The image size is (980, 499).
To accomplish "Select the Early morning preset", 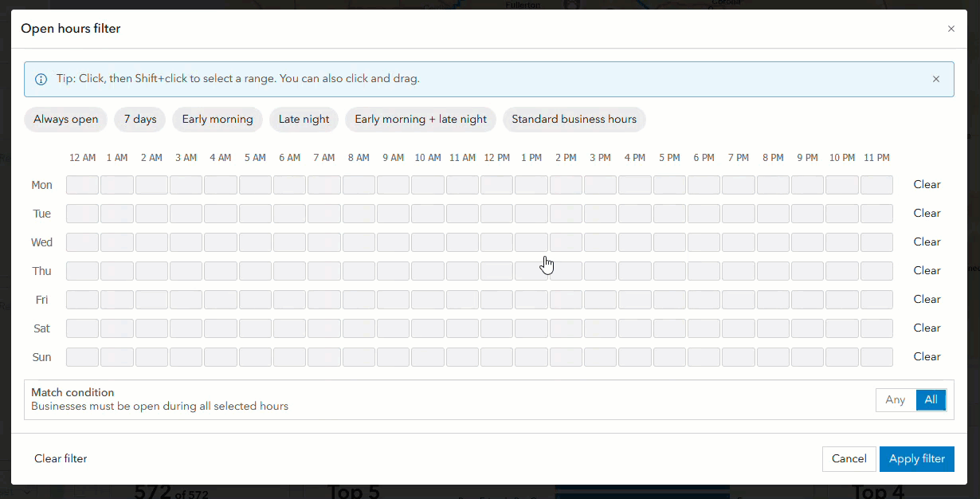I will click(218, 120).
